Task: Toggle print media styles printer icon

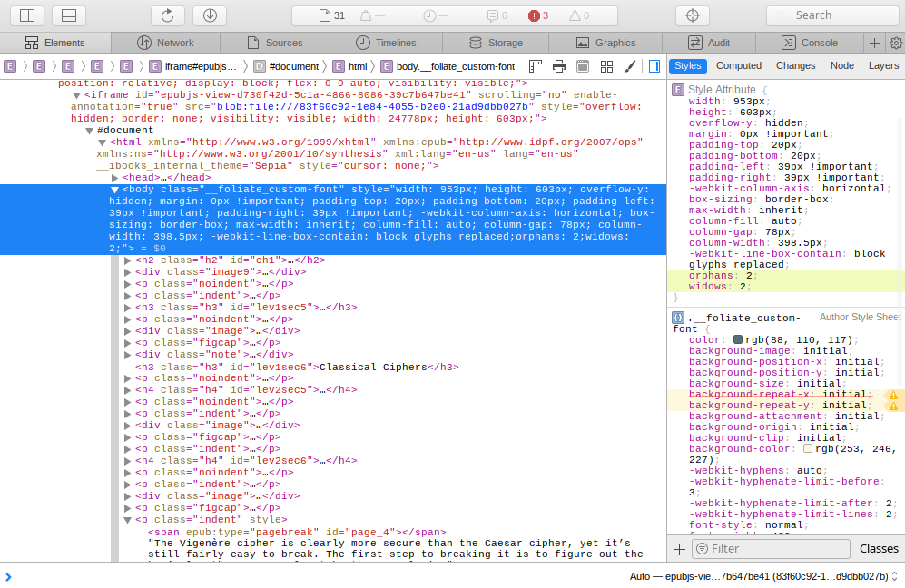Action: (558, 66)
